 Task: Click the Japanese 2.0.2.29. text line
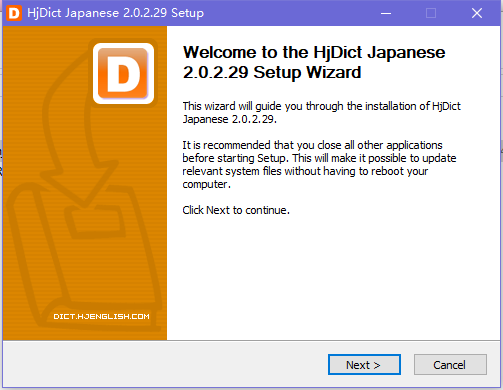point(230,119)
